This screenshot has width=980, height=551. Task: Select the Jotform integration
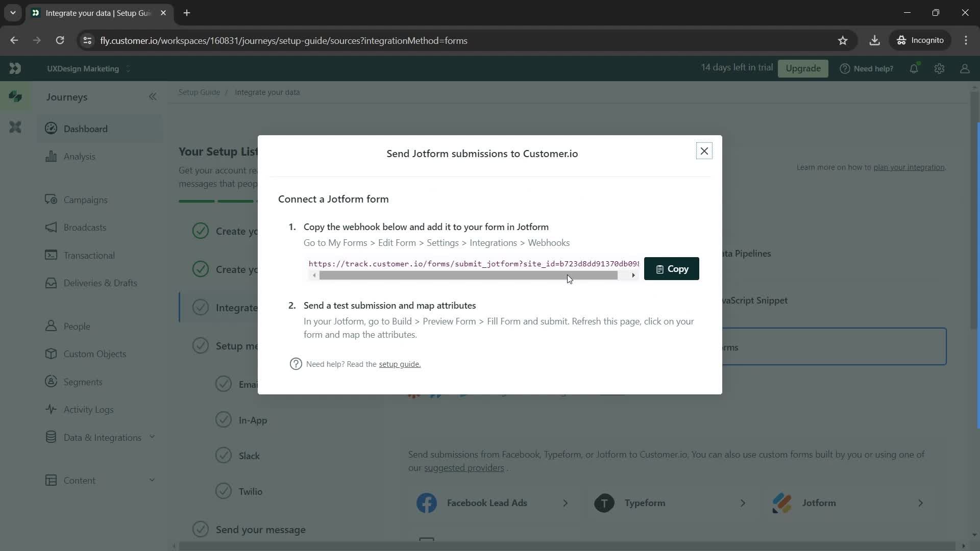[848, 503]
